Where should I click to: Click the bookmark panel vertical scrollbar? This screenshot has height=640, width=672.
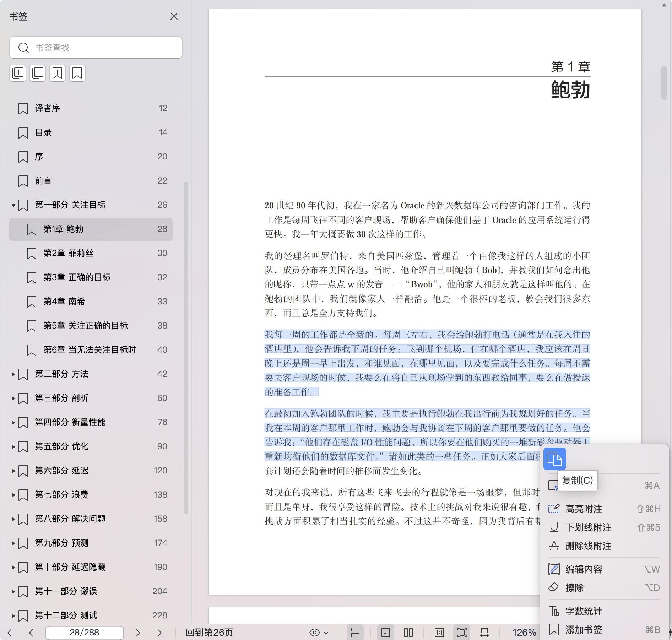(186, 348)
